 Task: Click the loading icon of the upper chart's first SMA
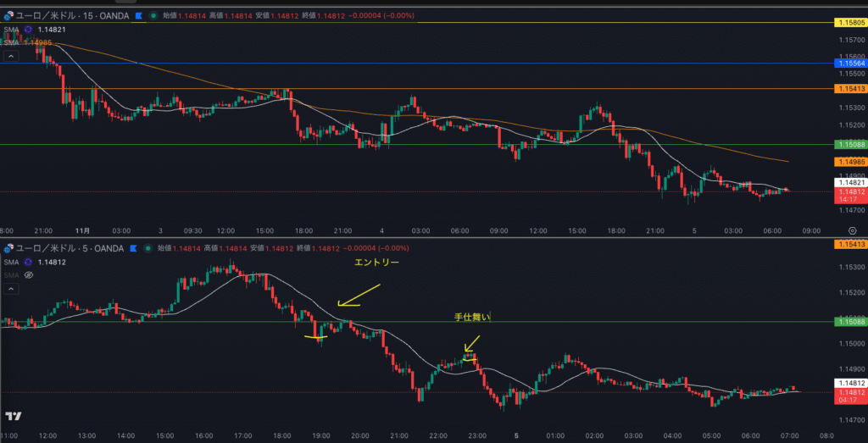tap(28, 29)
